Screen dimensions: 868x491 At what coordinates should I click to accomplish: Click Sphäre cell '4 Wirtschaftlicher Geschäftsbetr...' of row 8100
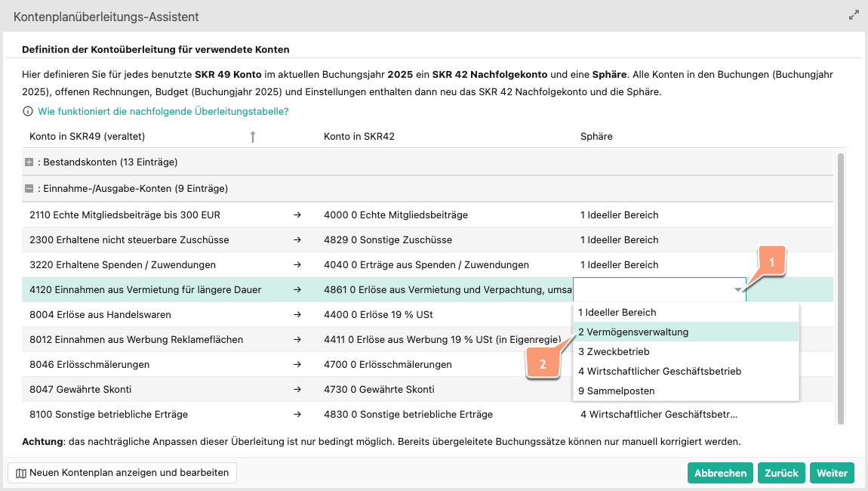pyautogui.click(x=659, y=415)
